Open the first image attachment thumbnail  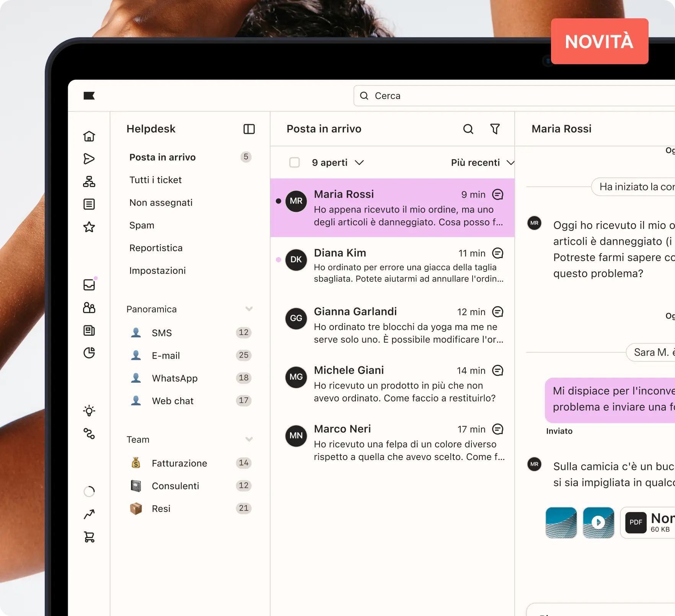(561, 522)
